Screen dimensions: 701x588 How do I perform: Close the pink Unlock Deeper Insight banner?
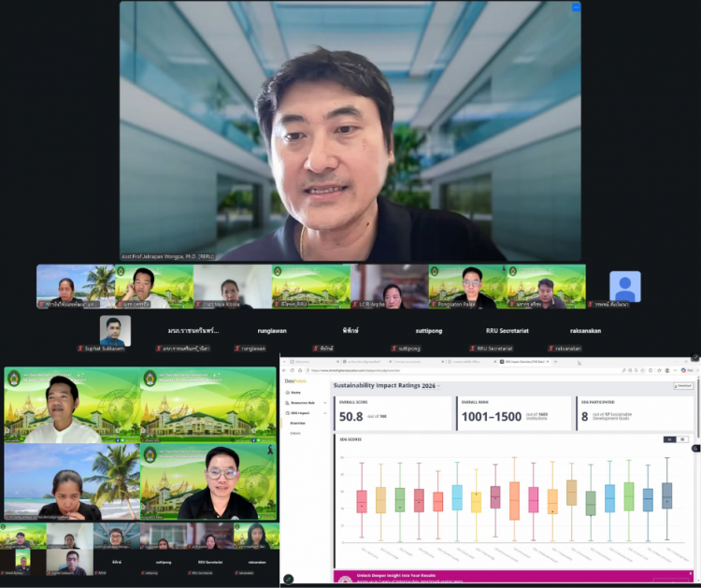tap(691, 574)
